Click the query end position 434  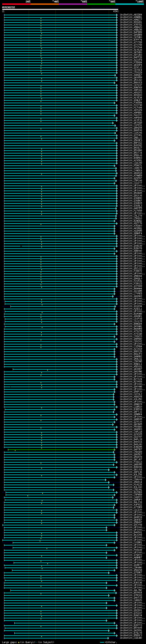(x=115, y=11)
